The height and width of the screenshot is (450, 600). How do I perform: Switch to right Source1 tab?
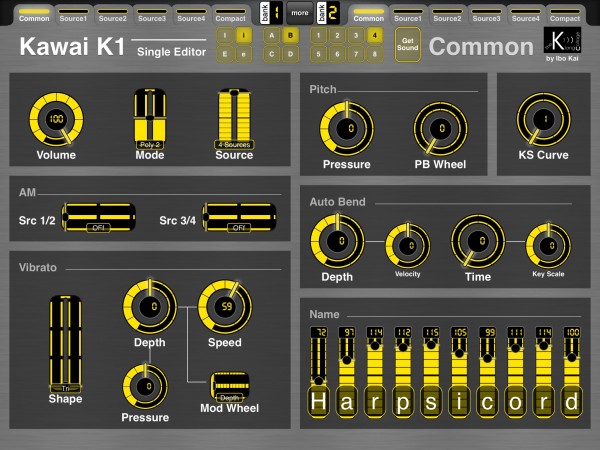[x=408, y=15]
